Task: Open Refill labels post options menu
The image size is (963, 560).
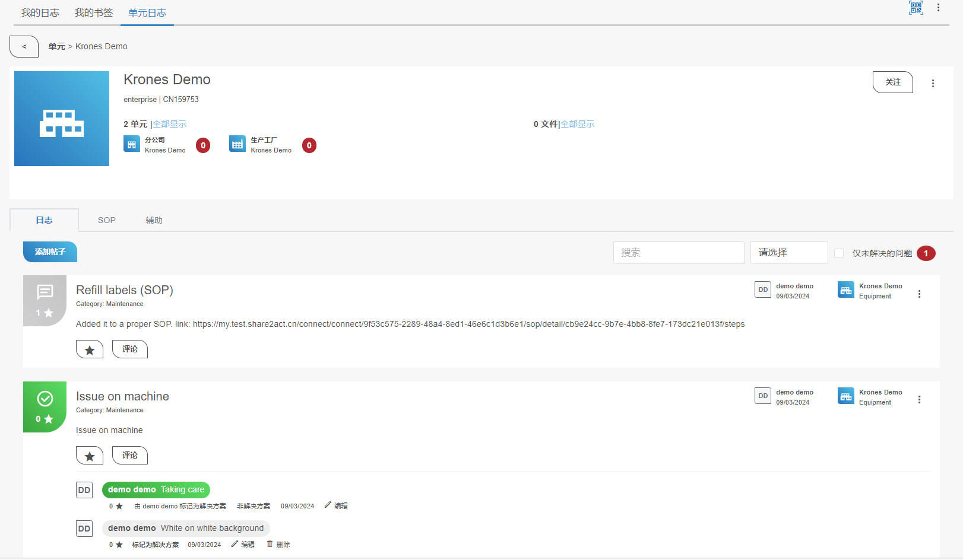Action: 919,294
